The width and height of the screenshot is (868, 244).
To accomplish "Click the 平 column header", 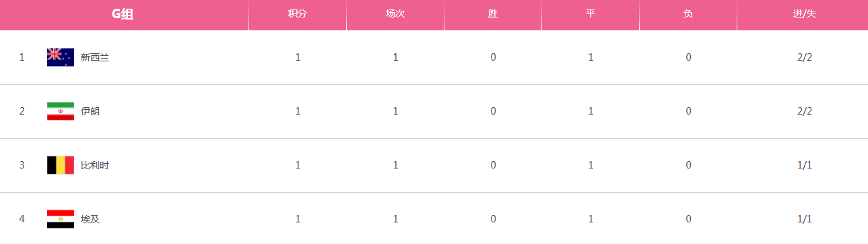I will (591, 14).
